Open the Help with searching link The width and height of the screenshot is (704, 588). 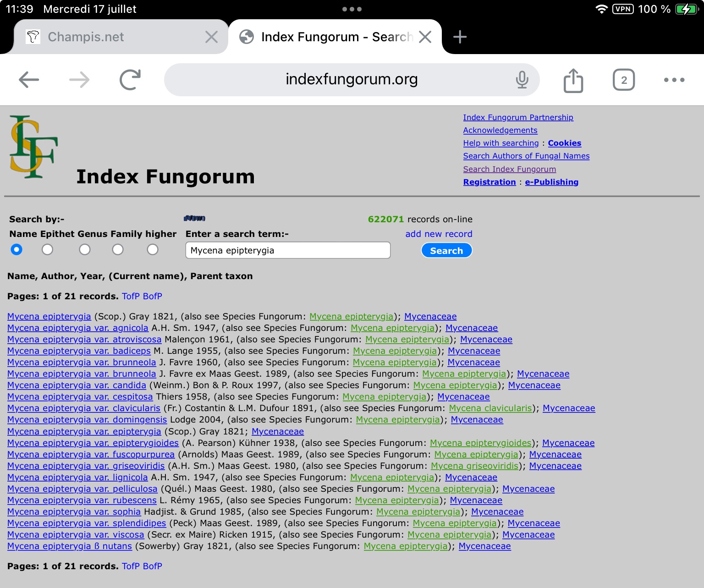(500, 143)
